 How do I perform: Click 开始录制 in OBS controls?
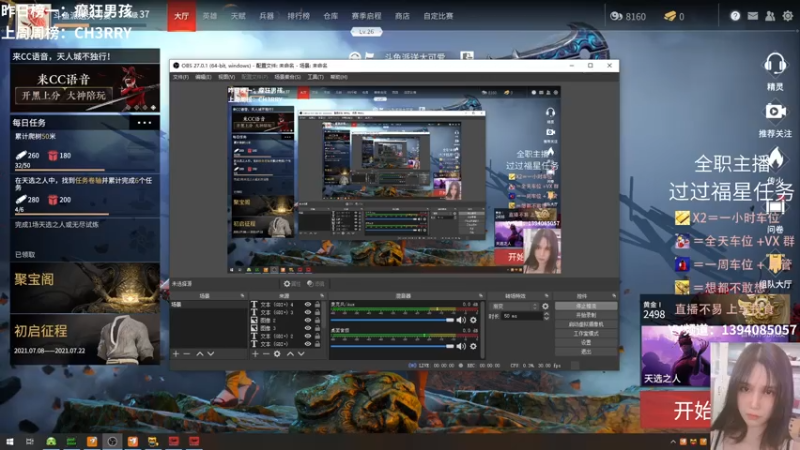tap(586, 315)
